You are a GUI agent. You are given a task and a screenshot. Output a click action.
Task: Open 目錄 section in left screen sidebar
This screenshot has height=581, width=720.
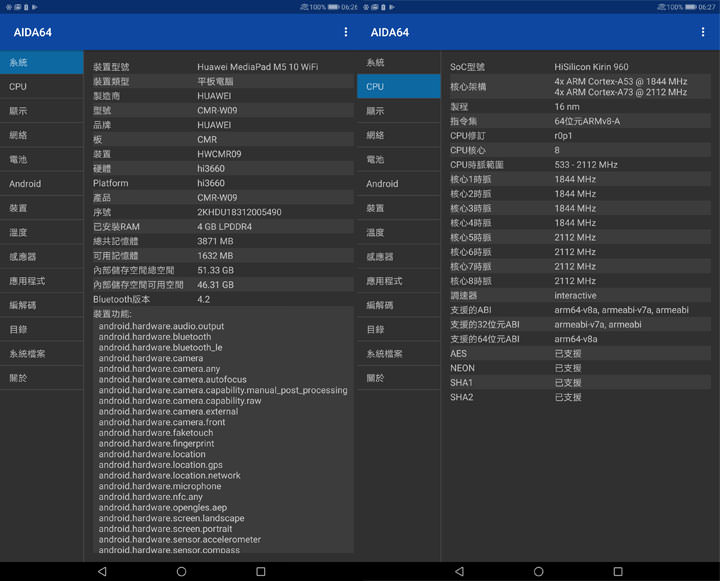(x=42, y=329)
